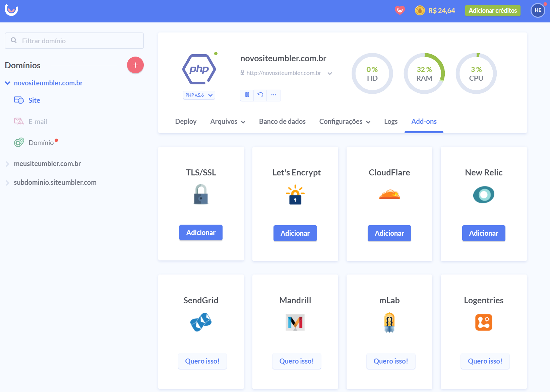Collapse the novositeumbler.com.br domain tree
This screenshot has width=550, height=392.
click(7, 83)
